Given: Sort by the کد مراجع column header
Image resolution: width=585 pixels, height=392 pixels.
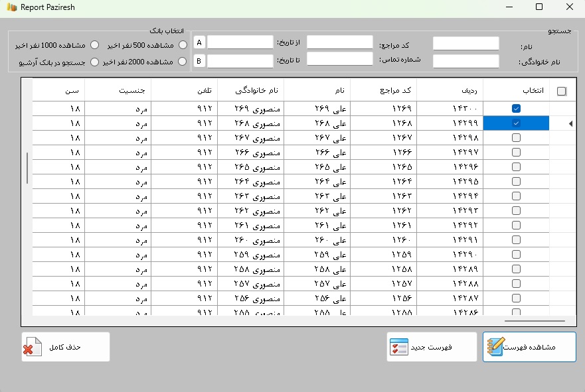Looking at the screenshot, I should 383,91.
